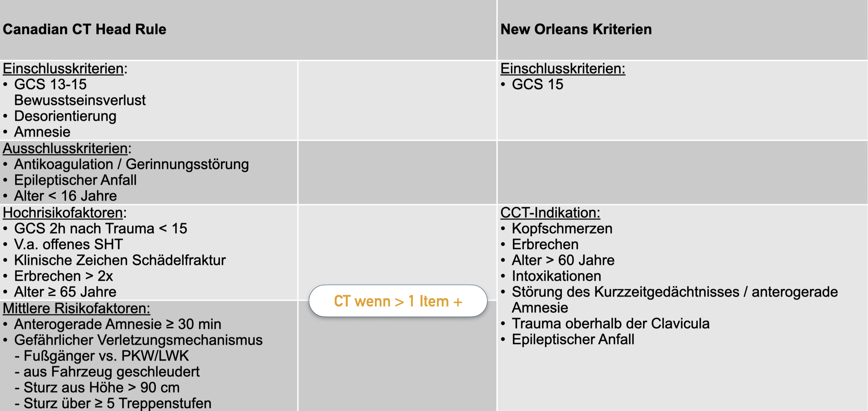This screenshot has width=868, height=411.
Task: Select the 'Einschlusskriterien' heading under New Orleans
Action: [562, 69]
